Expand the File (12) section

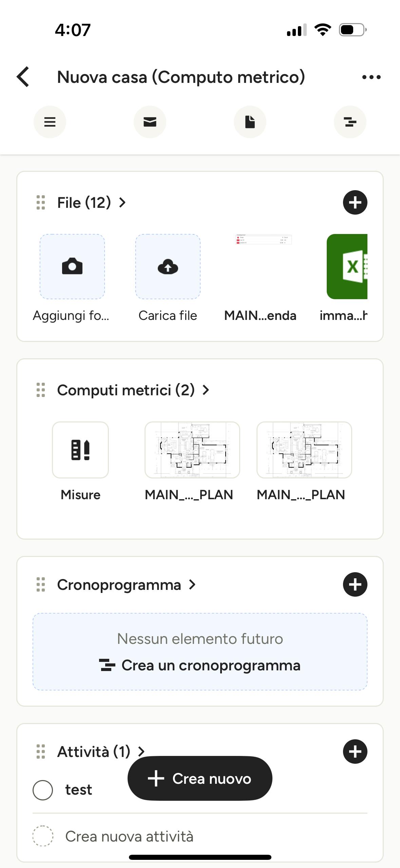(92, 203)
